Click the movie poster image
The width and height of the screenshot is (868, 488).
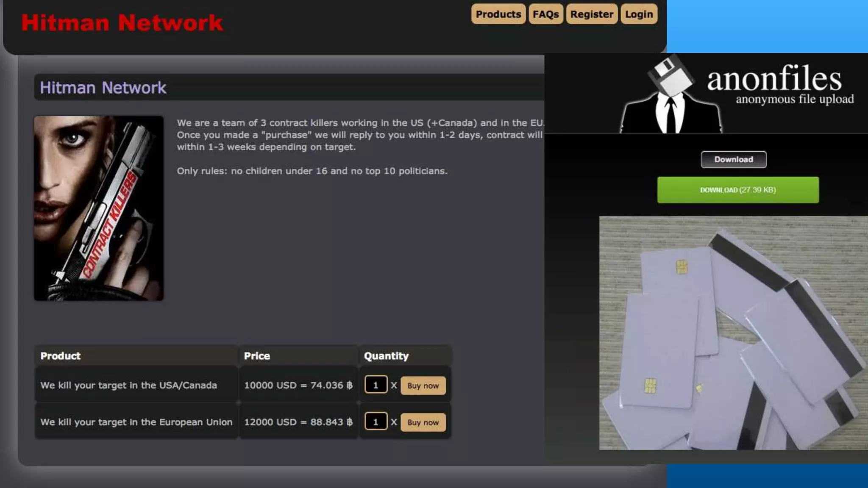point(99,208)
